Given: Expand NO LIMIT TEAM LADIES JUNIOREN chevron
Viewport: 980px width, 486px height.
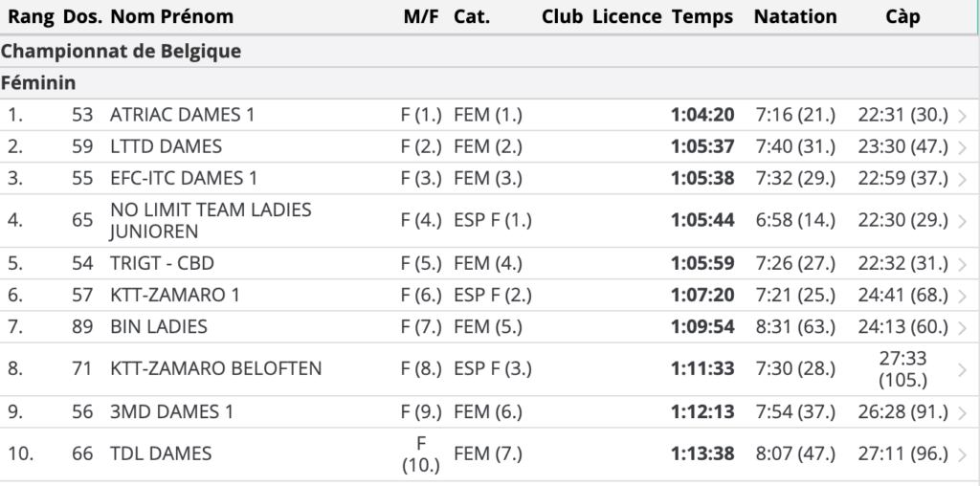Looking at the screenshot, I should pos(963,221).
